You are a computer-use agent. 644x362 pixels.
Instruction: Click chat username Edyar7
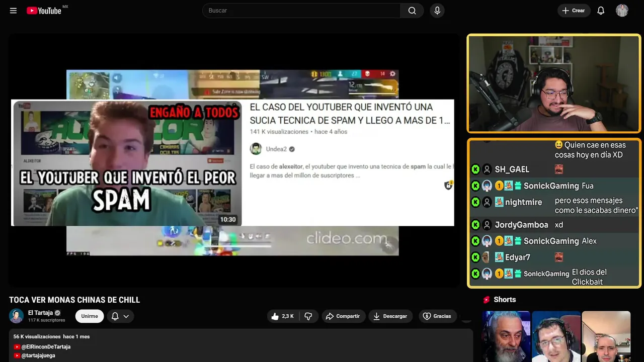point(518,257)
